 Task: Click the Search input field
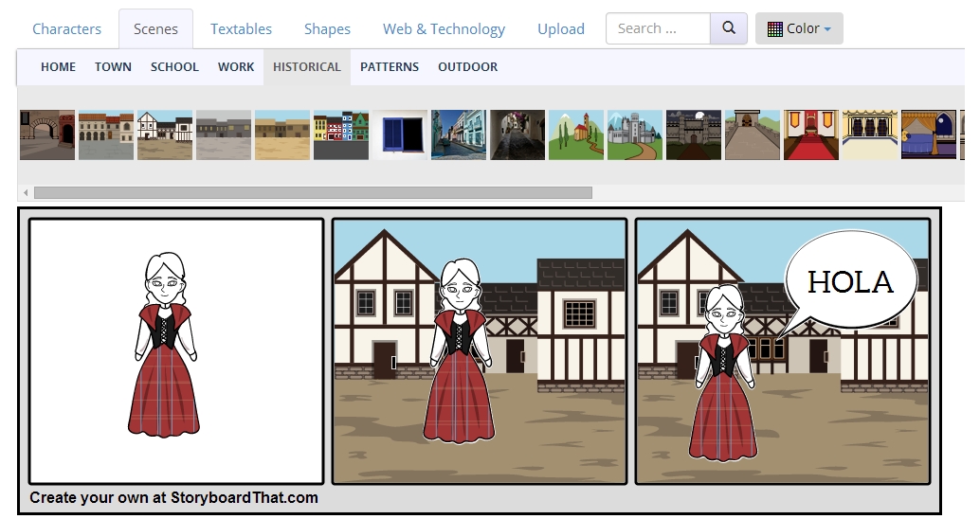[658, 28]
